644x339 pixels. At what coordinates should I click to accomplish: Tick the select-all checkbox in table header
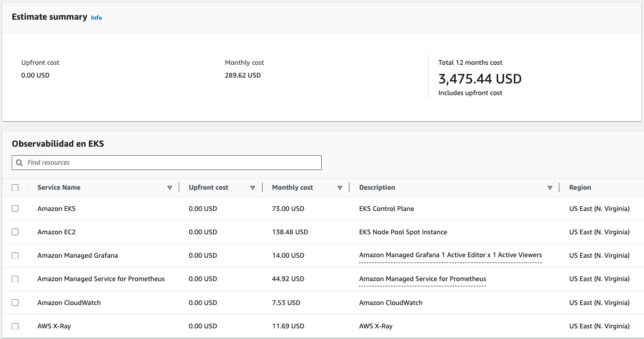pyautogui.click(x=15, y=188)
